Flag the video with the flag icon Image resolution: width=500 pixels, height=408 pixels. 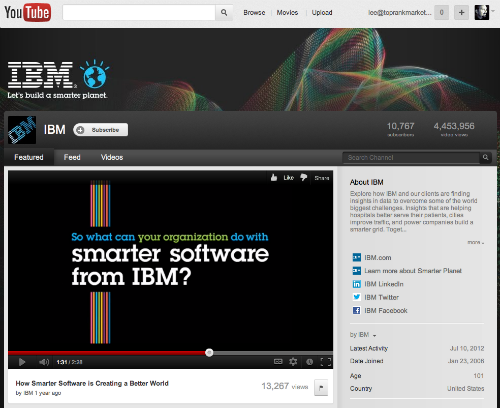(x=321, y=387)
